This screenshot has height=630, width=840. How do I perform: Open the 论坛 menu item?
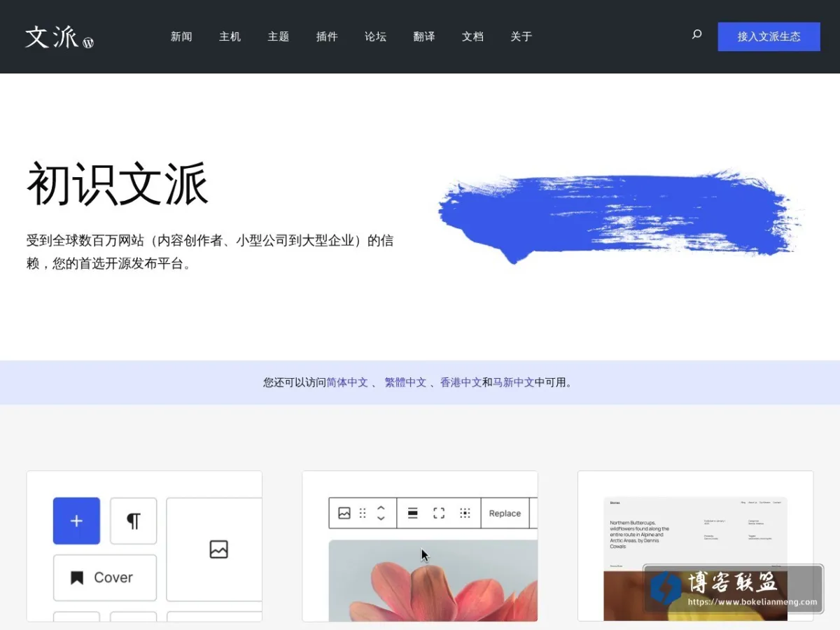click(376, 36)
